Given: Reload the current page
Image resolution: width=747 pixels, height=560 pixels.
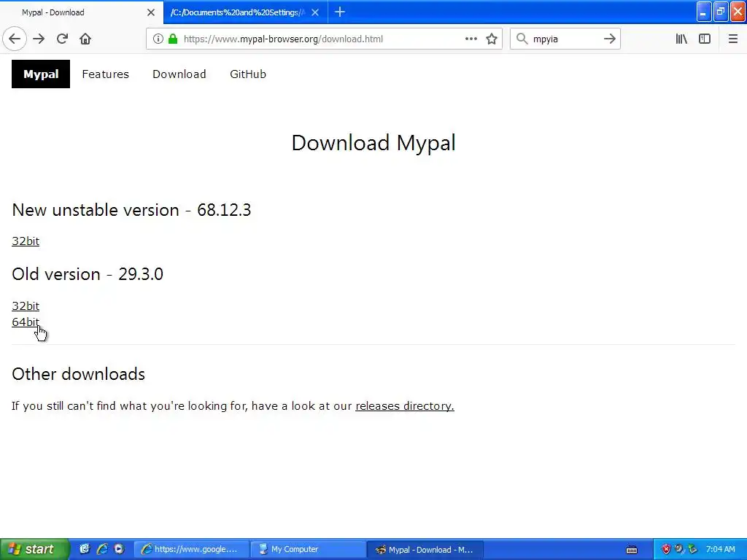Looking at the screenshot, I should [62, 39].
